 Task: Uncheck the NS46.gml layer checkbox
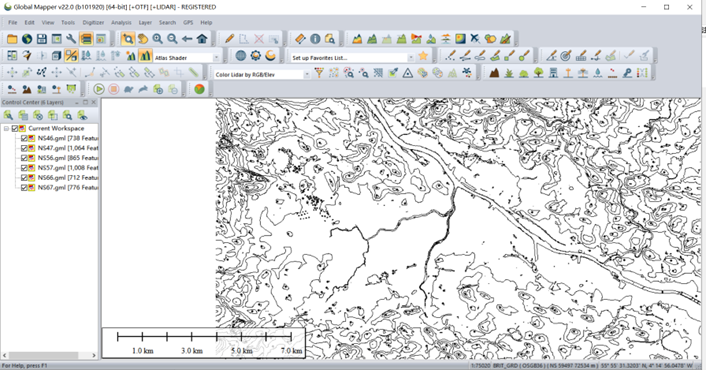point(24,138)
